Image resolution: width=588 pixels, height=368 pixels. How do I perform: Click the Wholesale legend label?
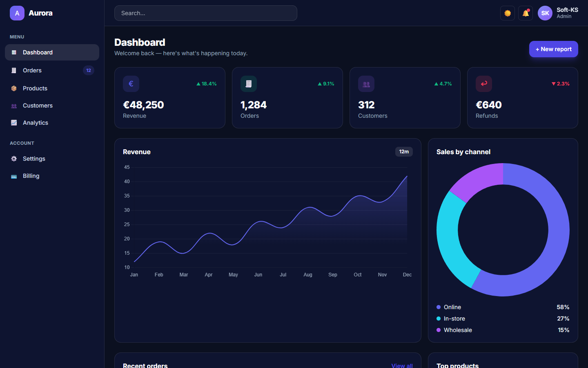click(458, 330)
